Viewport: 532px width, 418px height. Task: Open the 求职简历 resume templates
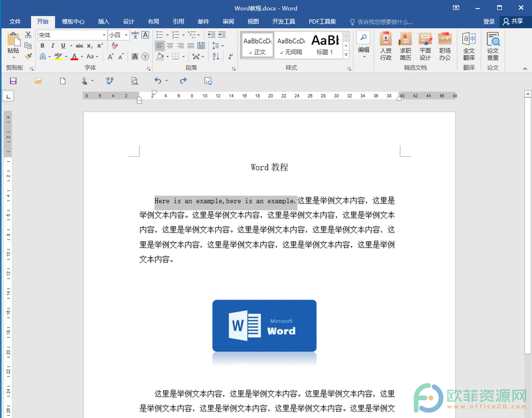point(406,47)
